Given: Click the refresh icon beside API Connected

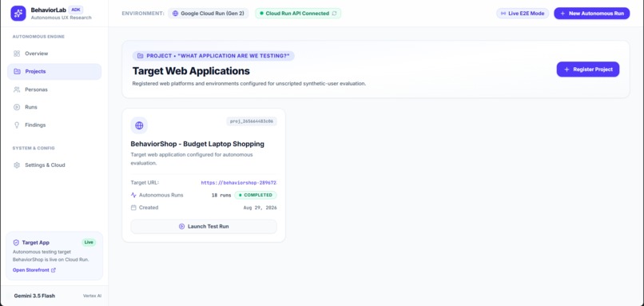Looking at the screenshot, I should (334, 14).
